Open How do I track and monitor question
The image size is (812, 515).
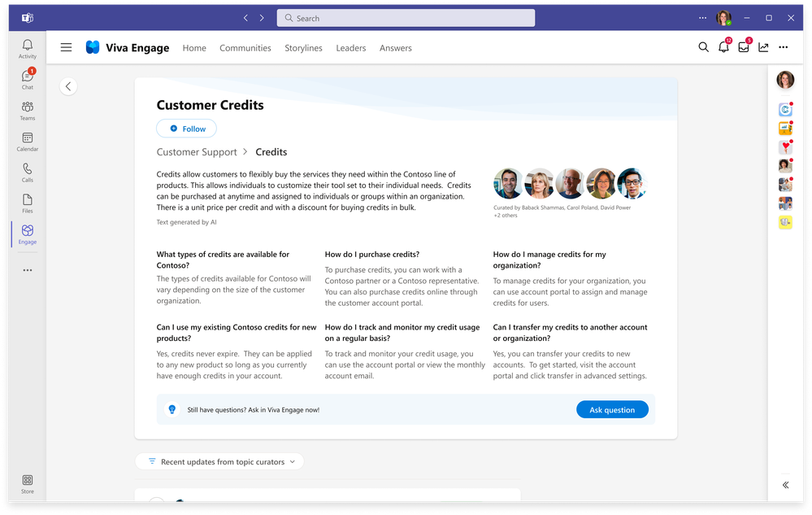point(402,333)
